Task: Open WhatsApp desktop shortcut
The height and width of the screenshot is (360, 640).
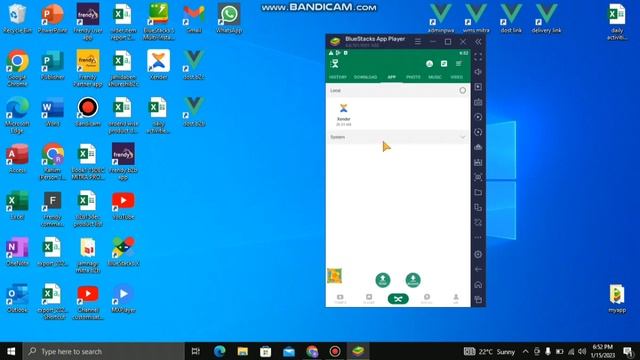Action: coord(229,19)
